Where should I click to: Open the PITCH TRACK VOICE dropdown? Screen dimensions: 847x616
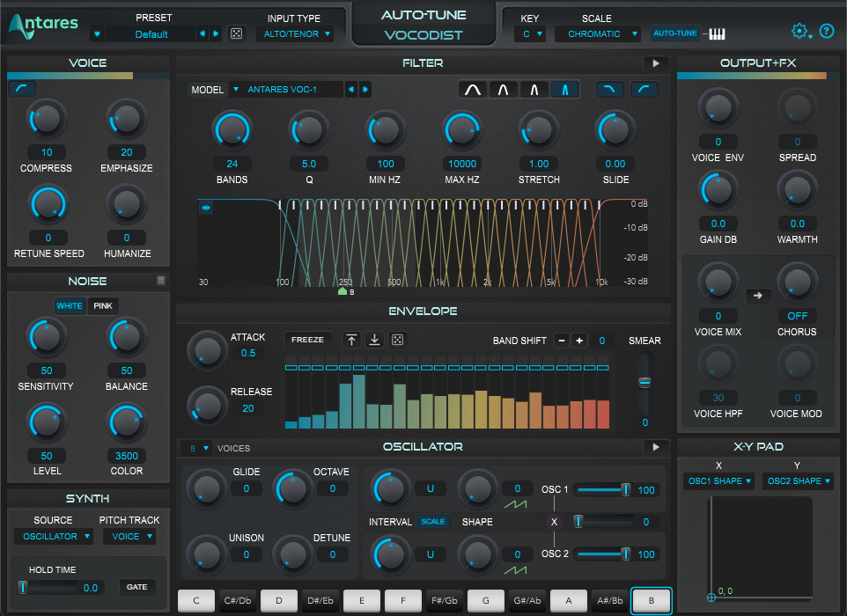pyautogui.click(x=129, y=536)
